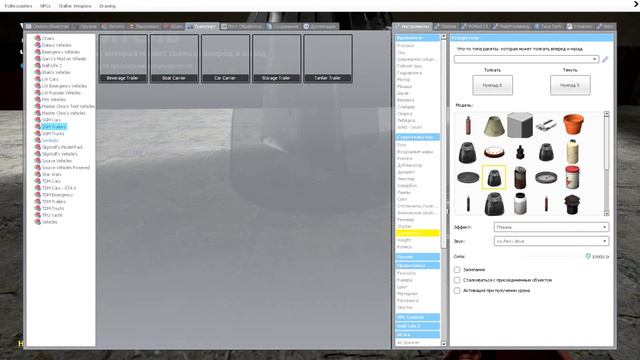Select SGM Trucks category
Image resolution: width=640 pixels, height=360 pixels.
(x=53, y=133)
